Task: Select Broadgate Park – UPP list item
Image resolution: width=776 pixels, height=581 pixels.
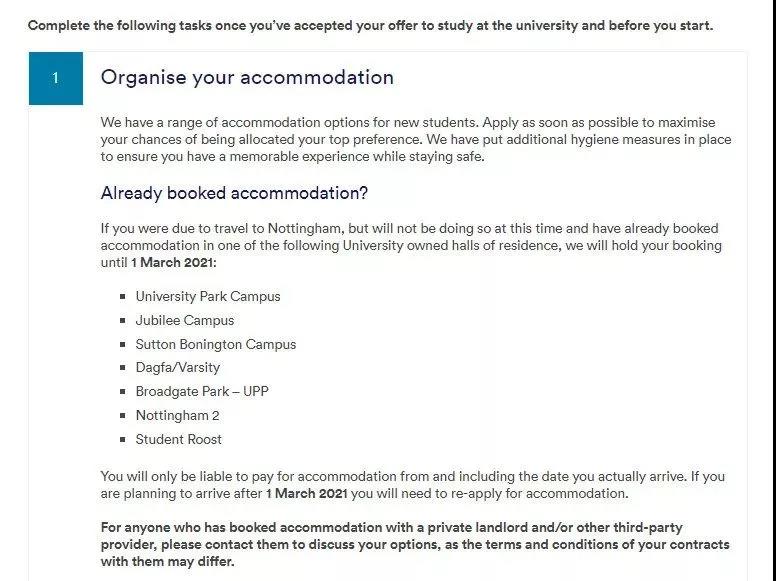Action: click(x=202, y=391)
